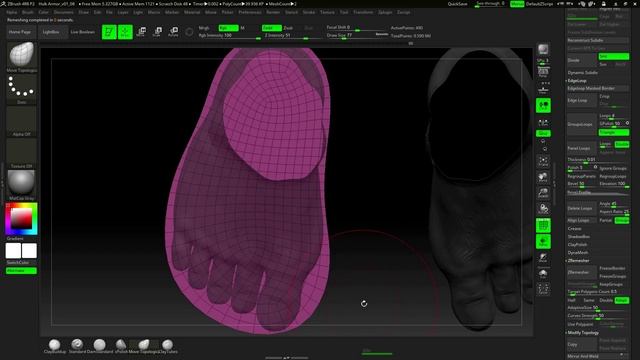640x360 pixels.
Task: Click the Live Boolean button
Action: pyautogui.click(x=82, y=32)
